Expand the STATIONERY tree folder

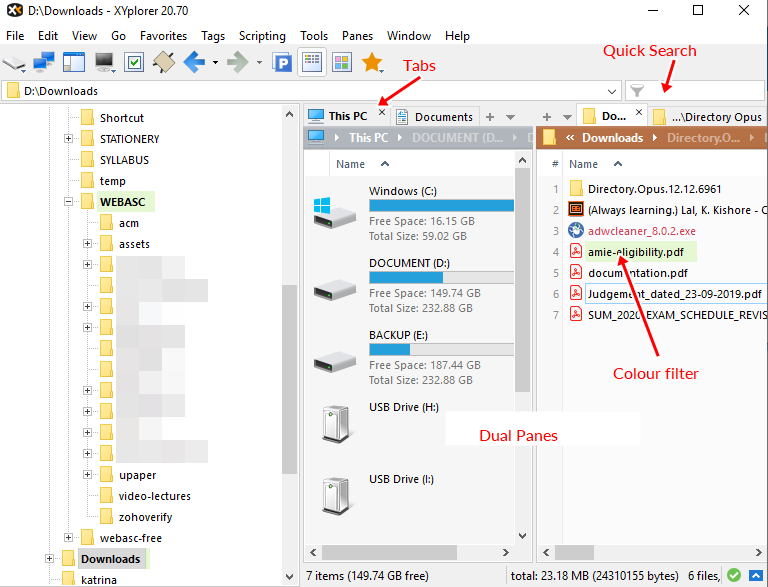69,139
